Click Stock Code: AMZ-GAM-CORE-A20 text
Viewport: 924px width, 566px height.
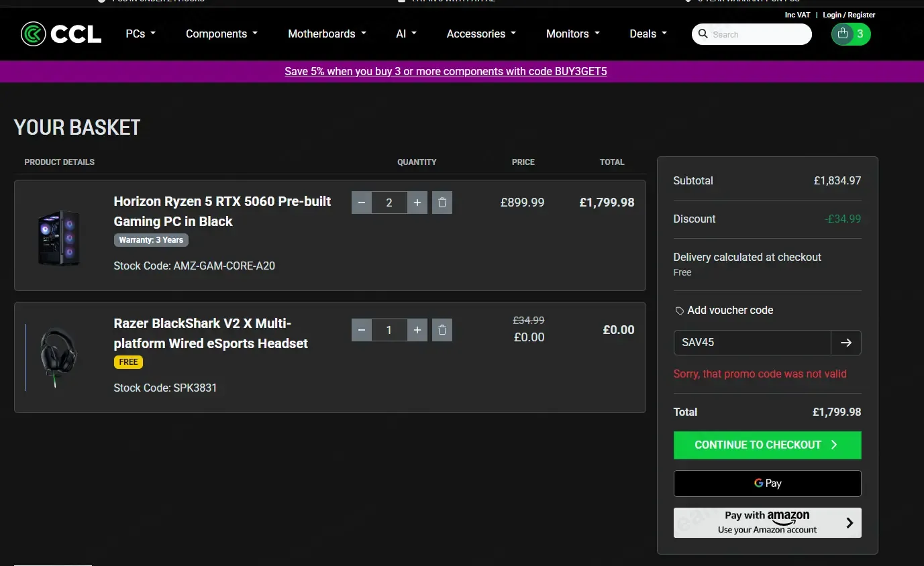[x=195, y=266]
